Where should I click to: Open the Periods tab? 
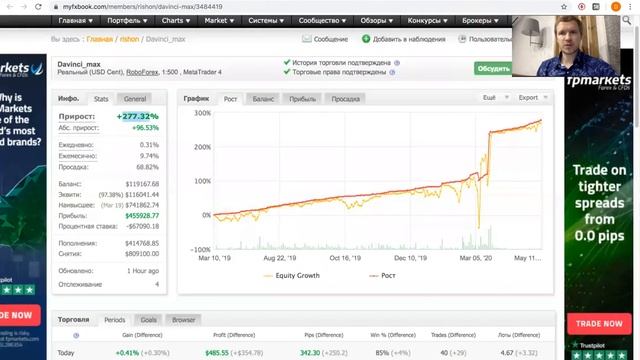click(115, 320)
